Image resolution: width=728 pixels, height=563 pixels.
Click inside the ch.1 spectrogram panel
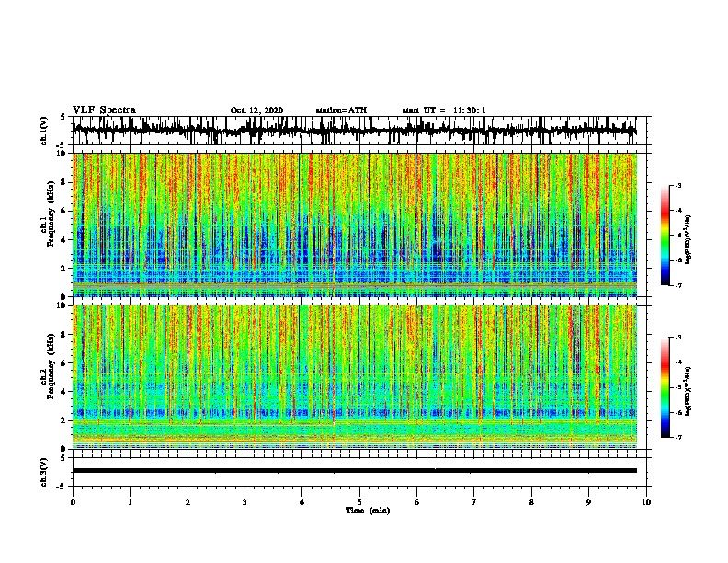tap(355, 224)
